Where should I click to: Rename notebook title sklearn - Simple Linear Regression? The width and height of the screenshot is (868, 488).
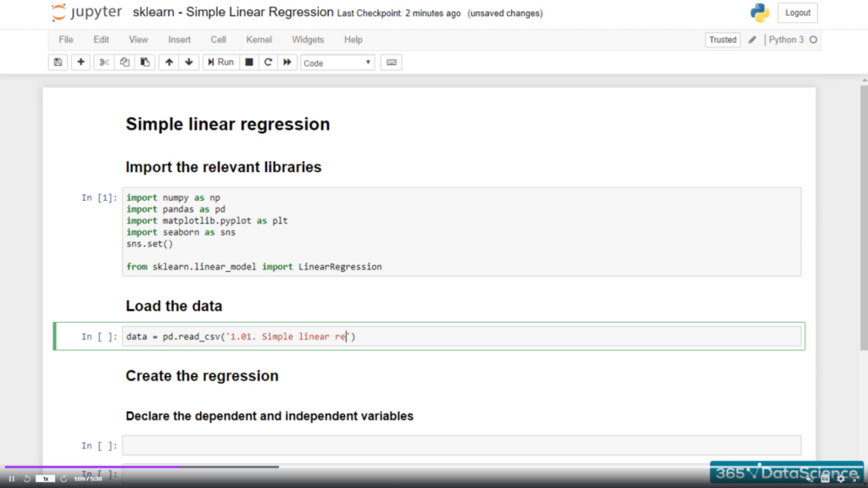tap(233, 12)
